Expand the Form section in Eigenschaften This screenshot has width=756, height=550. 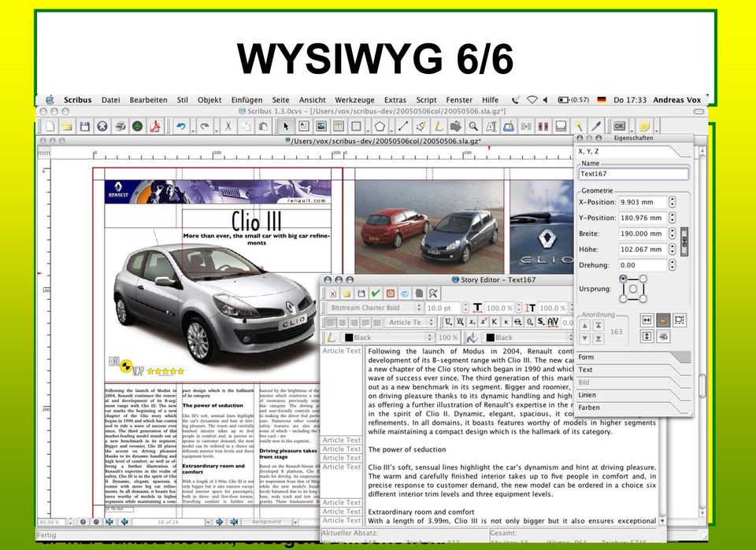click(633, 357)
